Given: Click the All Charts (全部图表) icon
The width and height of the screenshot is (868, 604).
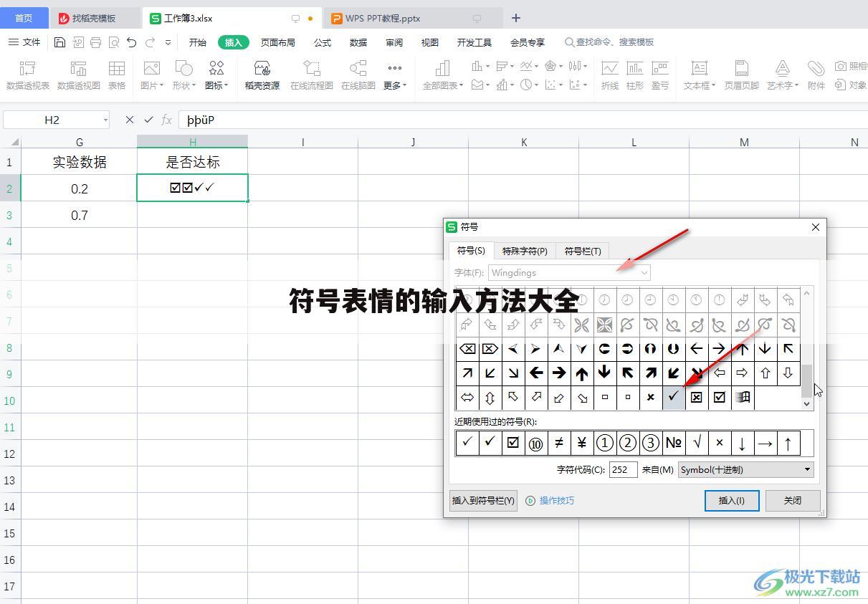Looking at the screenshot, I should (x=443, y=75).
